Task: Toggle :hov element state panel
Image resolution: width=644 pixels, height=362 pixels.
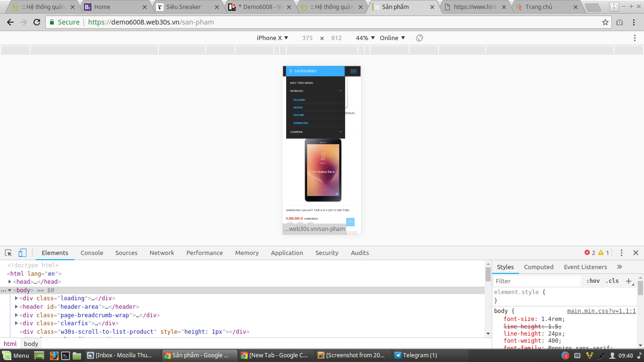Action: pos(593,281)
